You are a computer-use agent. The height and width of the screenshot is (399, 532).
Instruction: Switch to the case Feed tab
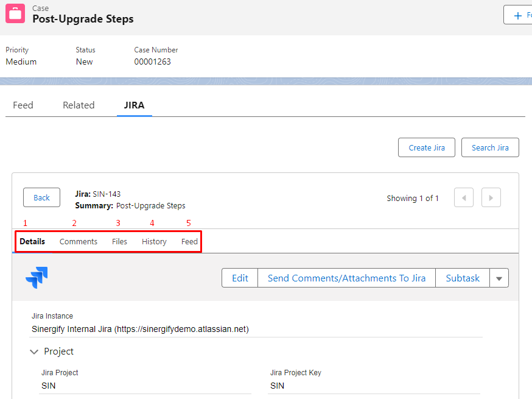[23, 105]
